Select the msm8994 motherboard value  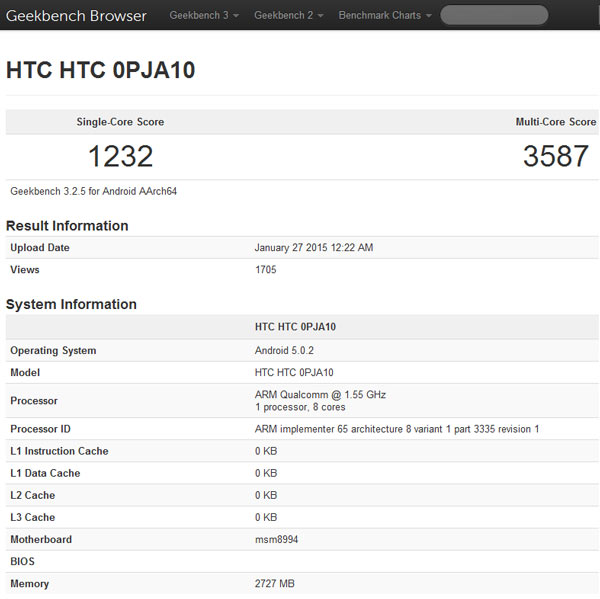[x=276, y=540]
